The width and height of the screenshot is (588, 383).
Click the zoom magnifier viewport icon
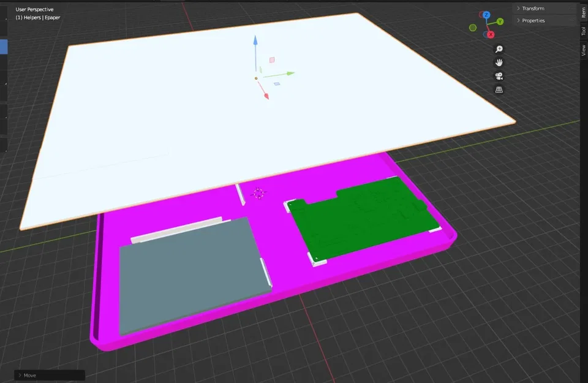[499, 49]
